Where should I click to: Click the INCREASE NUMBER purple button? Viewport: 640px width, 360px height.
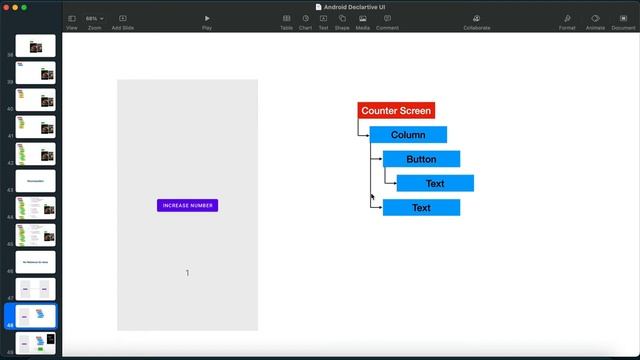click(187, 205)
